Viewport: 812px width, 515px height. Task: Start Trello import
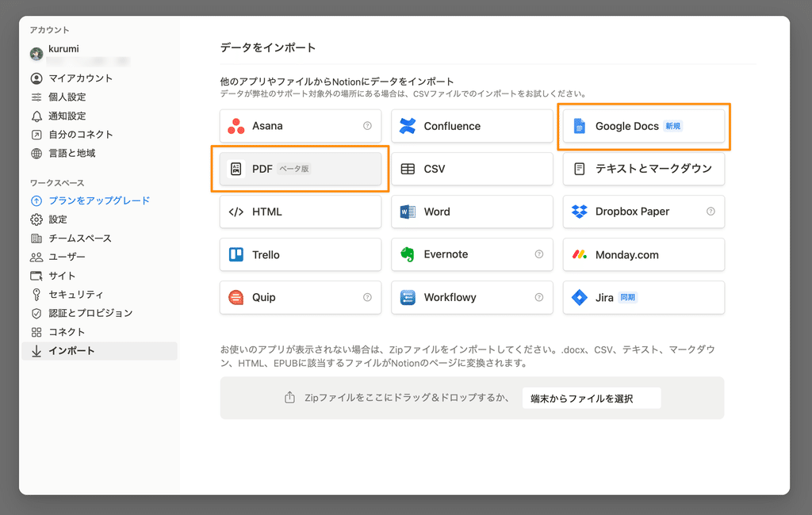coord(301,254)
